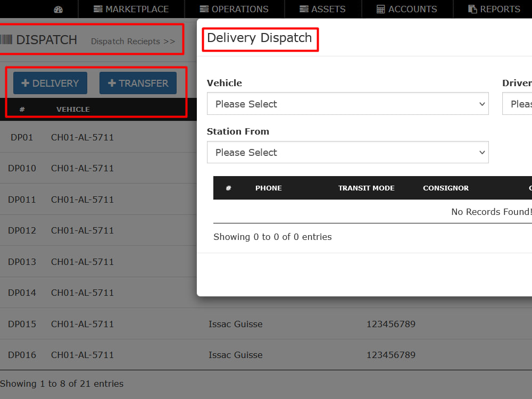The image size is (532, 399).
Task: Follow the Dispatch Reciepts >> link
Action: [133, 41]
